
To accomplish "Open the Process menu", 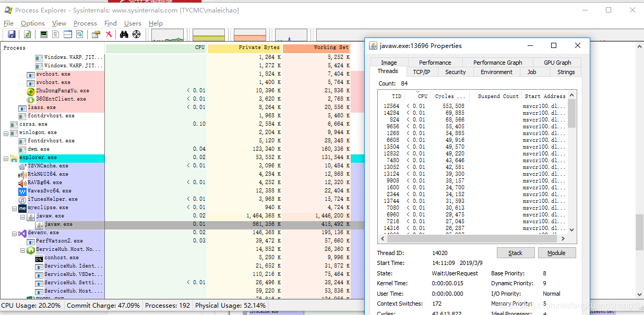I will [x=85, y=23].
